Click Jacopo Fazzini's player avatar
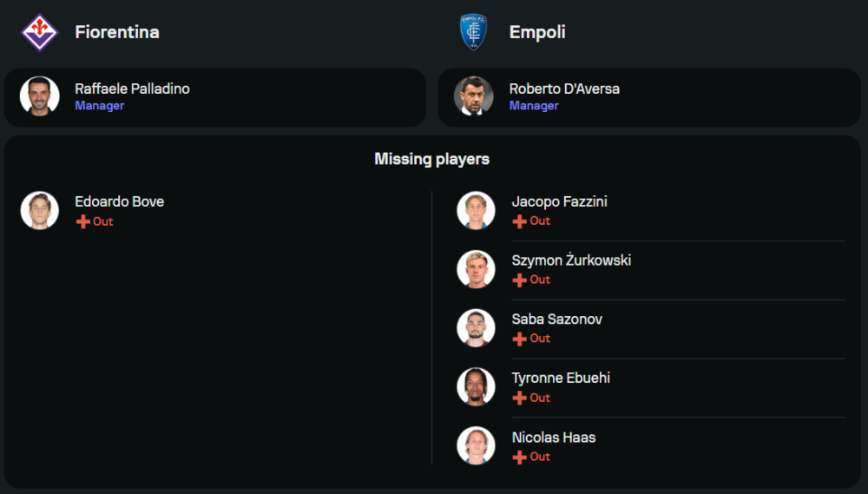868x494 pixels. [476, 210]
